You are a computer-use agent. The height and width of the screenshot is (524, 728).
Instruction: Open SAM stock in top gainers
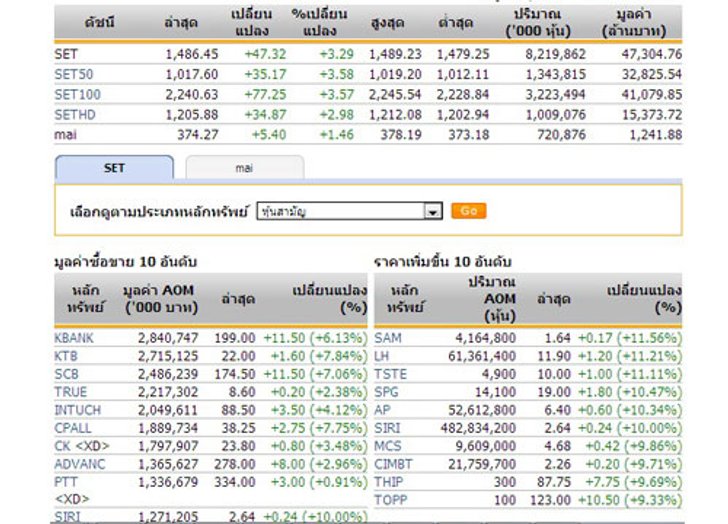click(388, 338)
